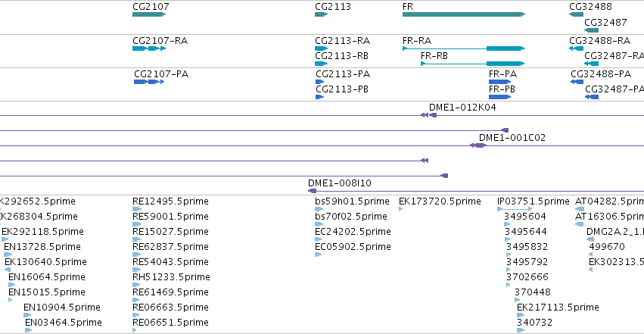Open the RE12495.5prime EST label
Screen dimensions: 644x334
click(x=170, y=201)
